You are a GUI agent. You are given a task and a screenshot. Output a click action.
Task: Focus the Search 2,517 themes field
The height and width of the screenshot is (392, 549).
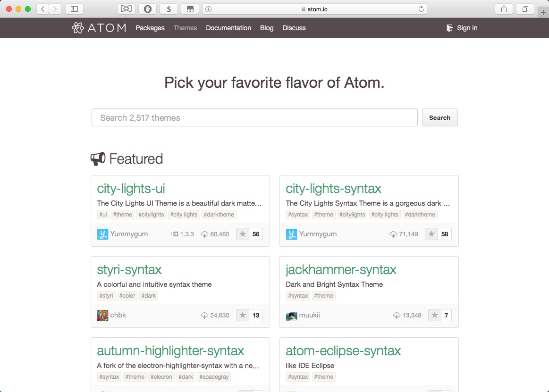[x=254, y=117]
